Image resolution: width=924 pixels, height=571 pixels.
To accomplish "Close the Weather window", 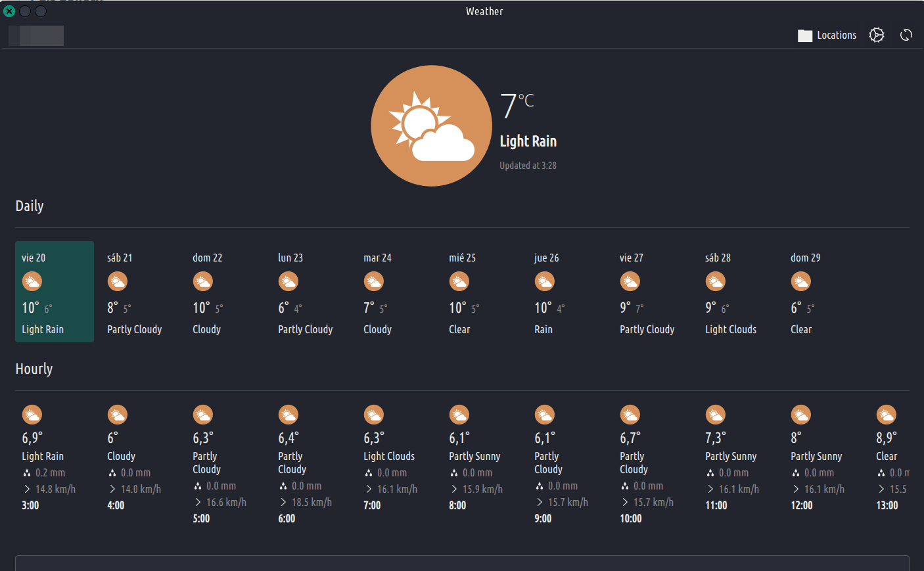I will coord(9,11).
